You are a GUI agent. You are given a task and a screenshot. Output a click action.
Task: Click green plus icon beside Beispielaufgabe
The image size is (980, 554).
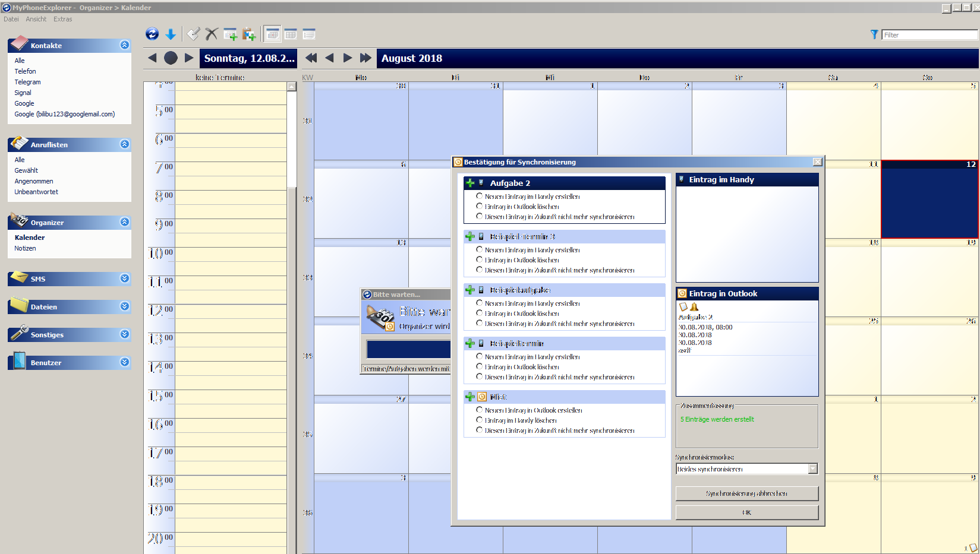click(470, 290)
